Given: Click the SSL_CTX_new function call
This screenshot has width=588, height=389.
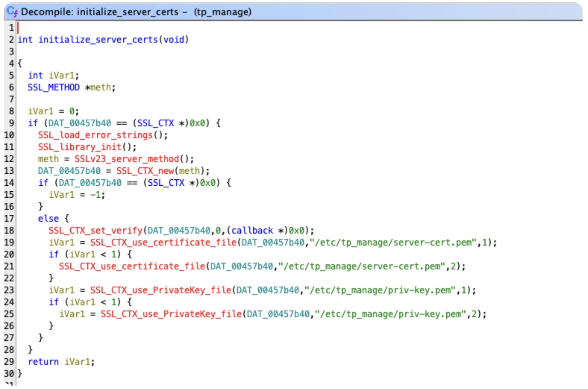Looking at the screenshot, I should pos(145,171).
